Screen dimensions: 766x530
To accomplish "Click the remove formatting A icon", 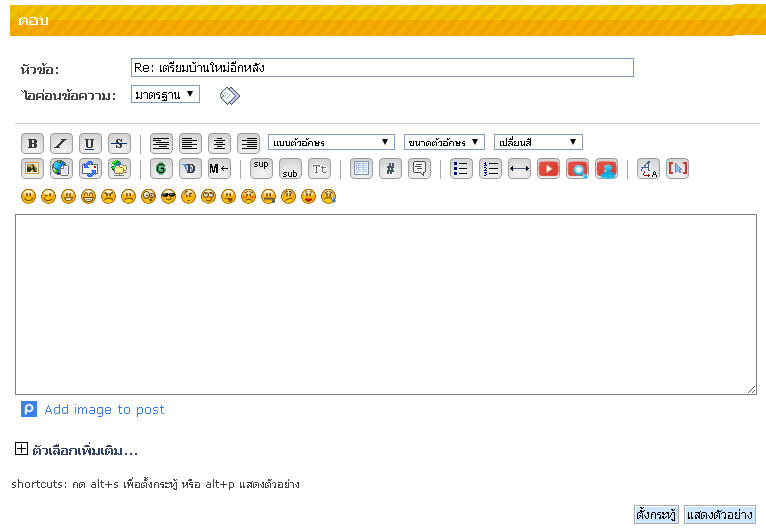I will click(x=648, y=169).
